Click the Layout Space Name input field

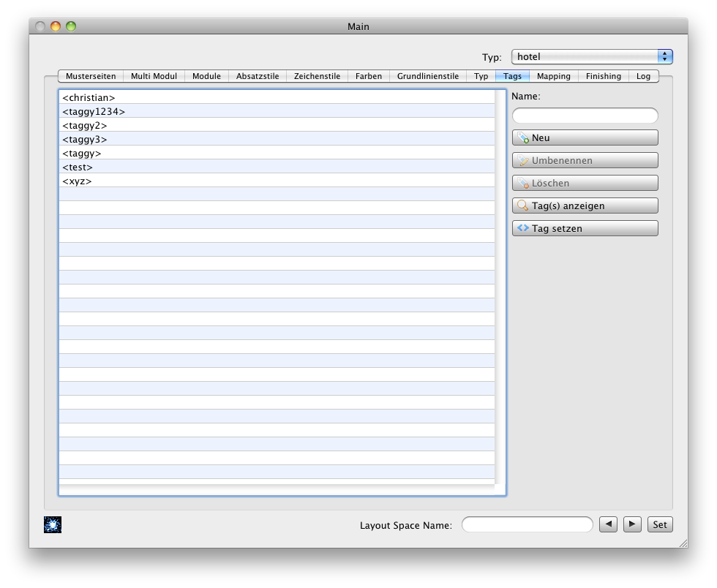[527, 524]
